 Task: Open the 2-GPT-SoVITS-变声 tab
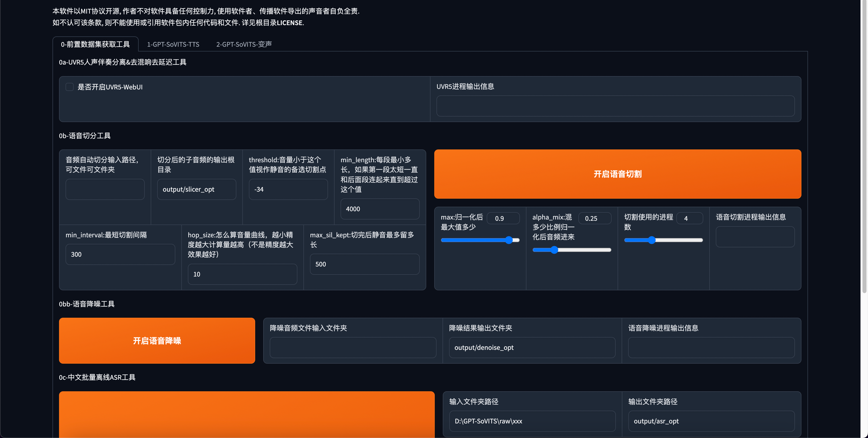pyautogui.click(x=244, y=44)
